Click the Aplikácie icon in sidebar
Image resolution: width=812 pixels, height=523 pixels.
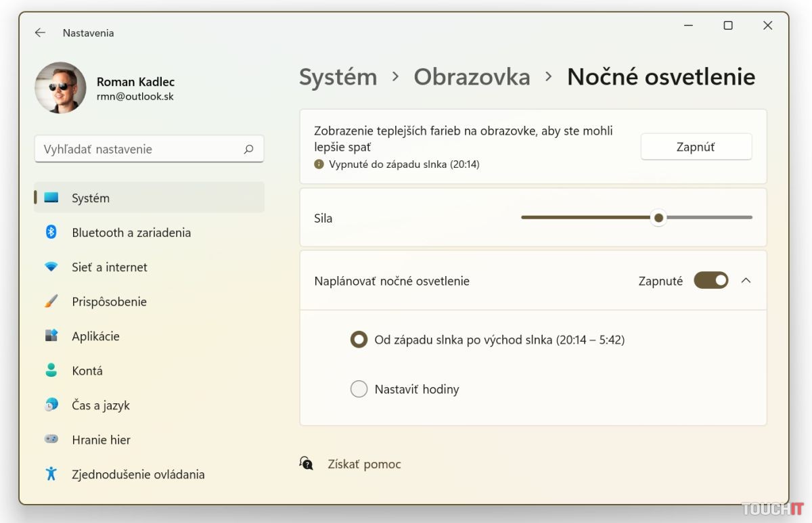[51, 336]
